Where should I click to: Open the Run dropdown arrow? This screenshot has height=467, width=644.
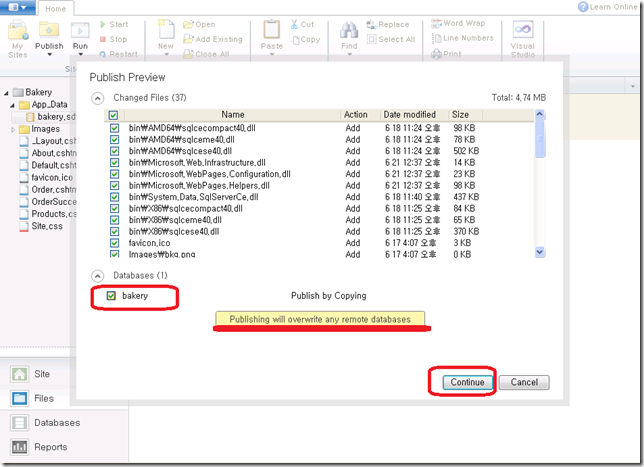click(80, 54)
